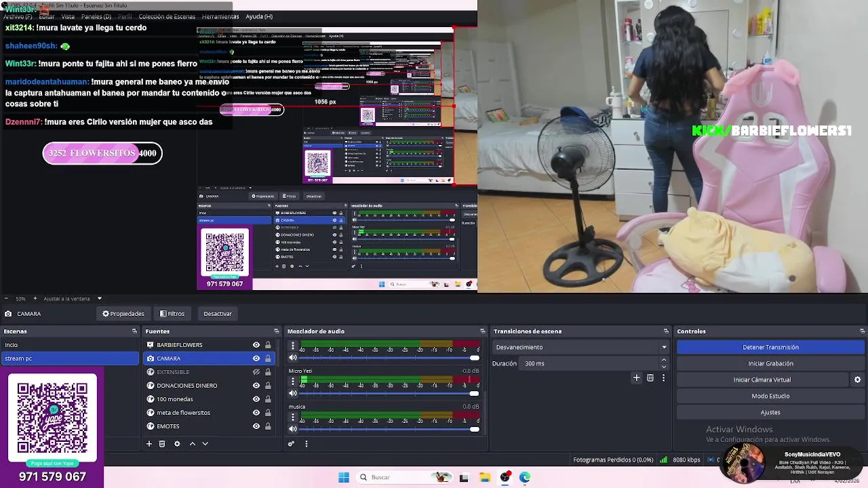Pop out the Escenas dock icon
868x488 pixels.
click(134, 331)
